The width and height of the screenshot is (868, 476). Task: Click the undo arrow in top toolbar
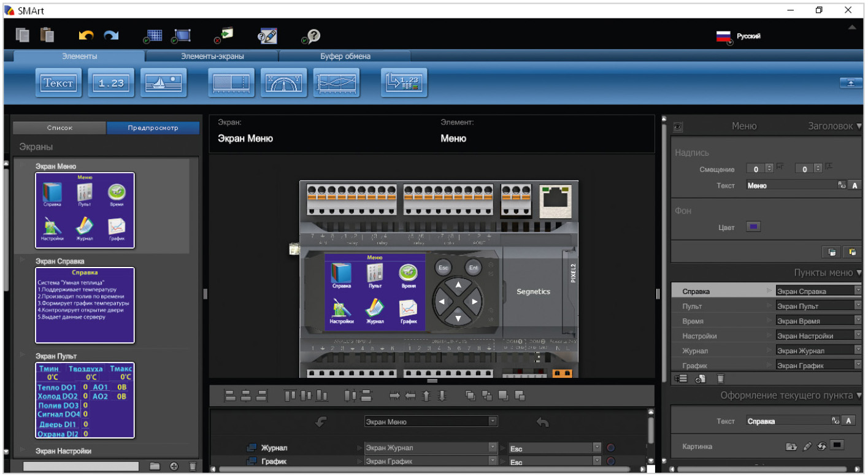click(x=86, y=36)
